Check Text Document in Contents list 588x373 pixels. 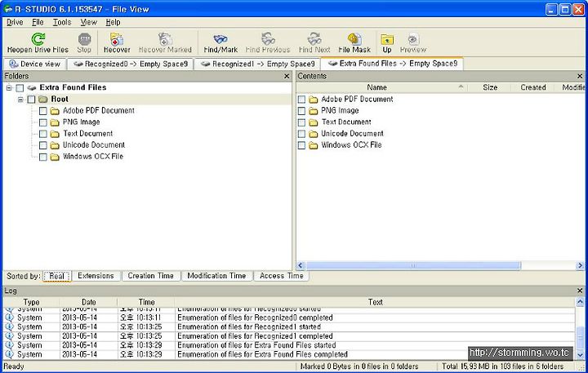(301, 122)
